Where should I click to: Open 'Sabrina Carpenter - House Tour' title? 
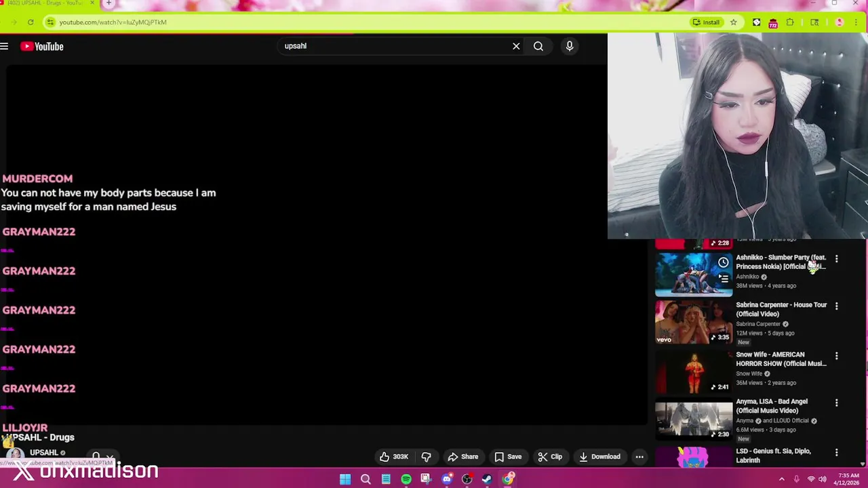coord(781,309)
